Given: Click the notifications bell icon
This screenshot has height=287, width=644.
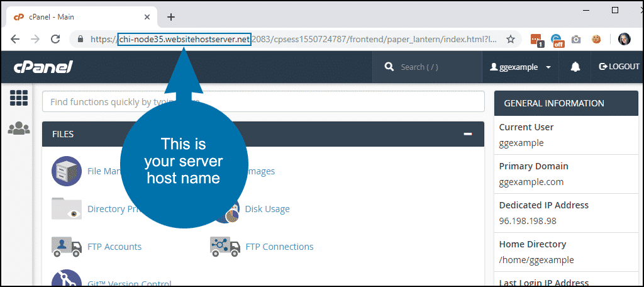Looking at the screenshot, I should tap(575, 67).
